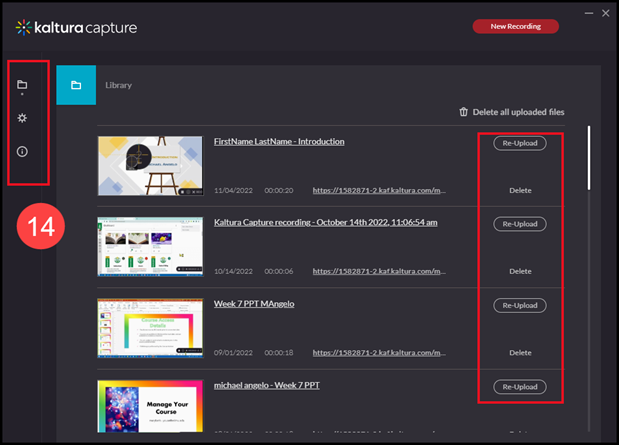Image resolution: width=619 pixels, height=445 pixels.
Task: Open the Library folder icon in sidebar
Action: (x=22, y=85)
